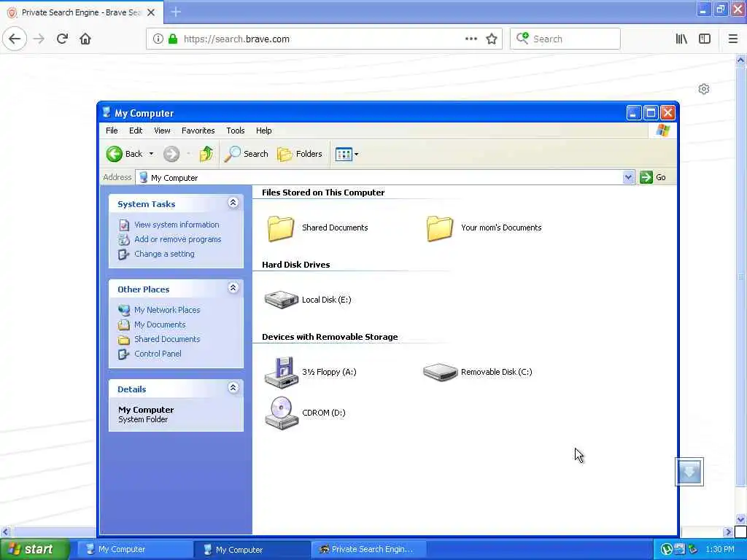Click the Explorer Search toolbar button
The image size is (747, 560).
point(247,154)
